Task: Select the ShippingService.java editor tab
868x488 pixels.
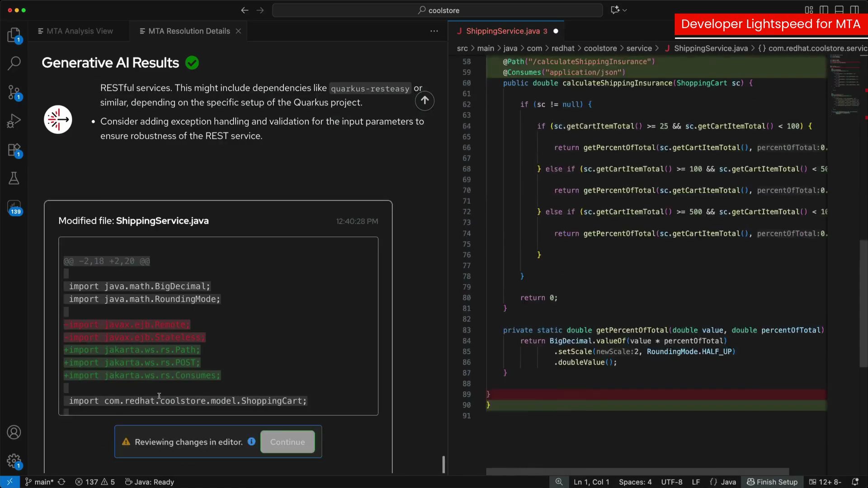Action: [503, 31]
